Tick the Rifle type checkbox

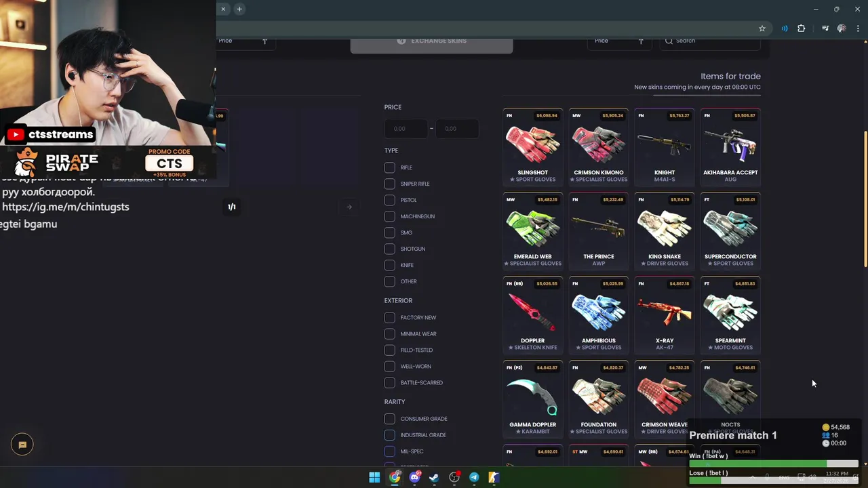pos(389,167)
